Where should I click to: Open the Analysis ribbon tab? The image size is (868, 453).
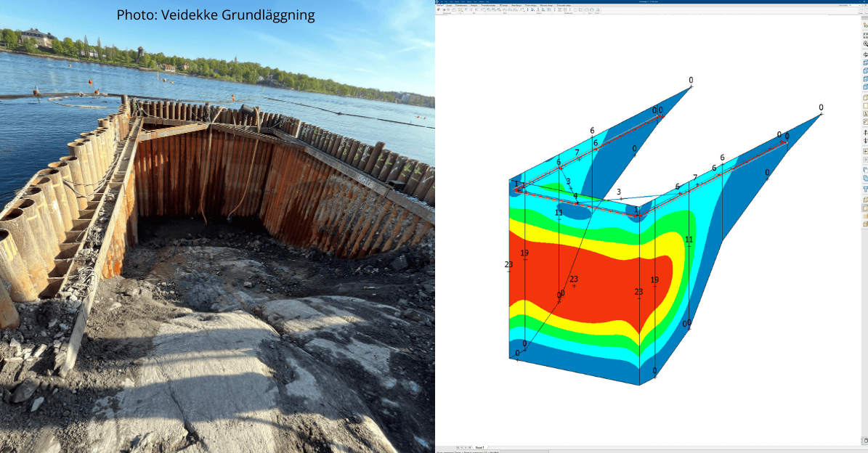point(474,6)
